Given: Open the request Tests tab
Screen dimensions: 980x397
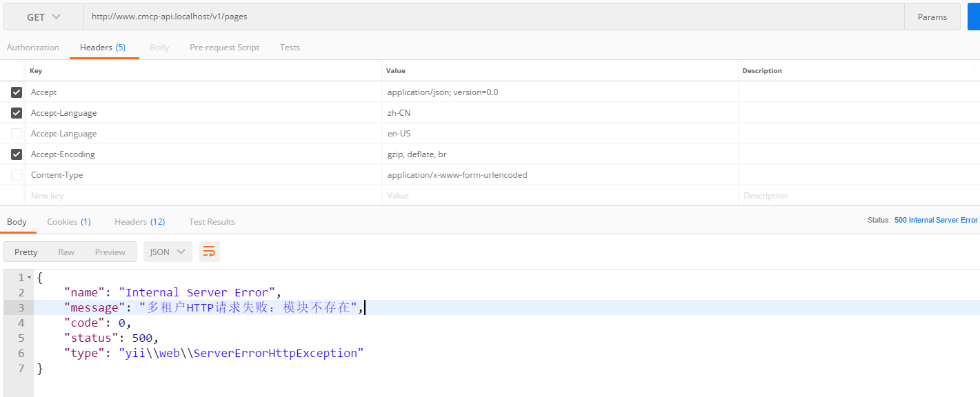Looking at the screenshot, I should (x=290, y=48).
